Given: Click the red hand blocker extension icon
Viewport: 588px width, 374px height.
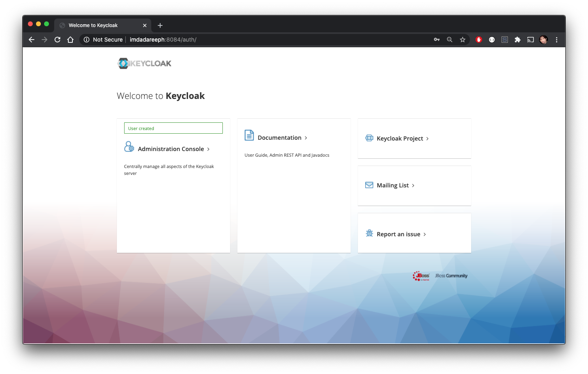Looking at the screenshot, I should coord(479,40).
